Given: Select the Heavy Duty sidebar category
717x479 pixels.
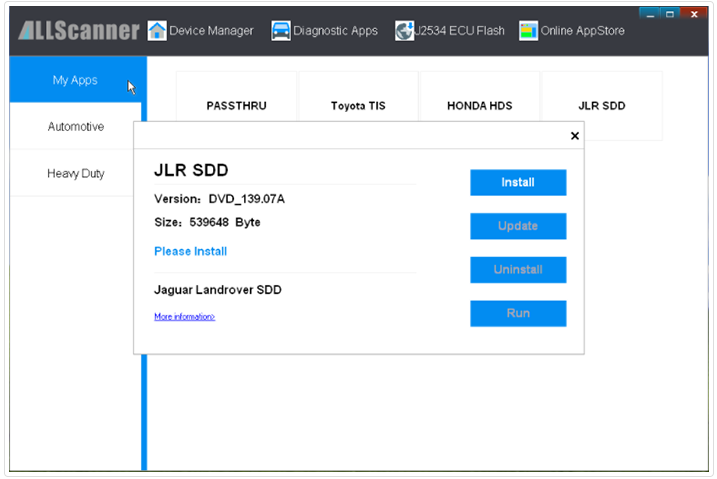Looking at the screenshot, I should pos(75,173).
